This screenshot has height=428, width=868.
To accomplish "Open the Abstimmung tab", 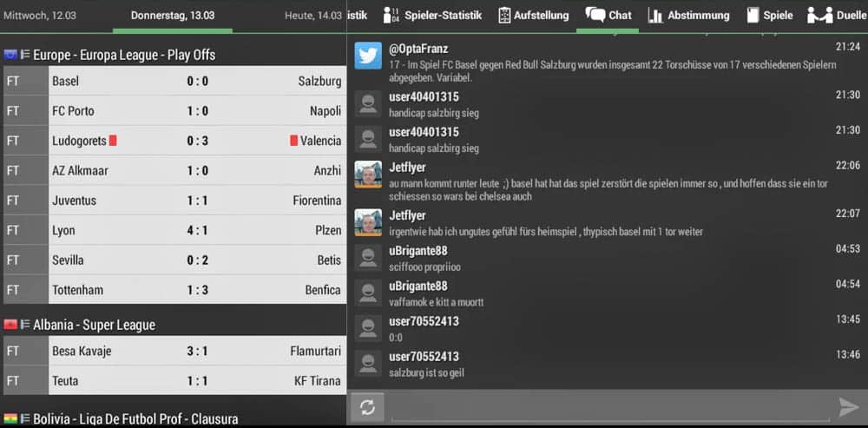I will tap(688, 16).
